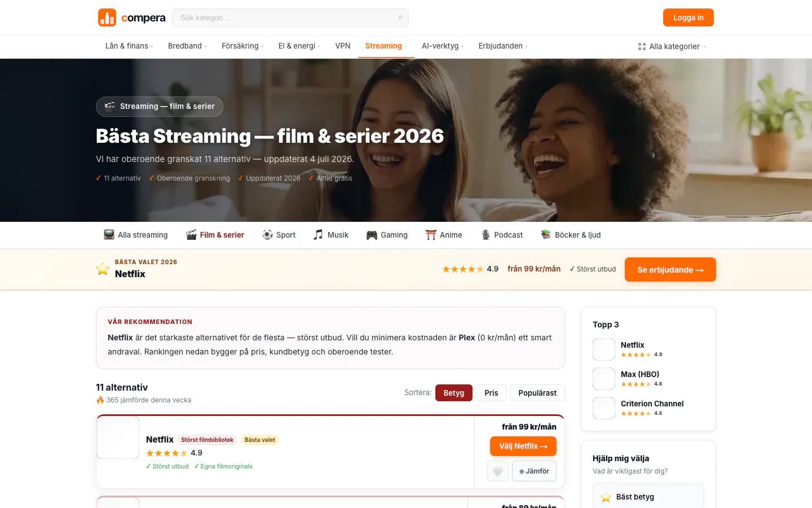
Task: Sort listings by Betyg
Action: click(x=454, y=393)
